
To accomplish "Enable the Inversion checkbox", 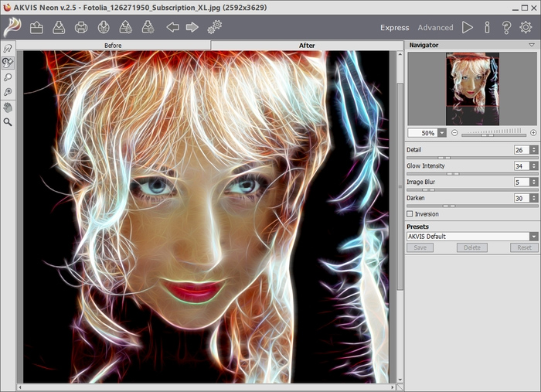I will pos(410,214).
